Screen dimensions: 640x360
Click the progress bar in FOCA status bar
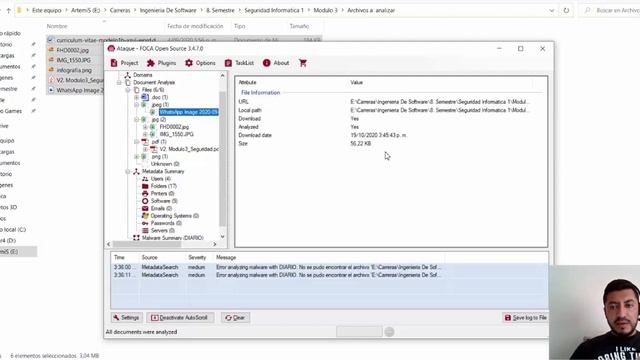359,332
